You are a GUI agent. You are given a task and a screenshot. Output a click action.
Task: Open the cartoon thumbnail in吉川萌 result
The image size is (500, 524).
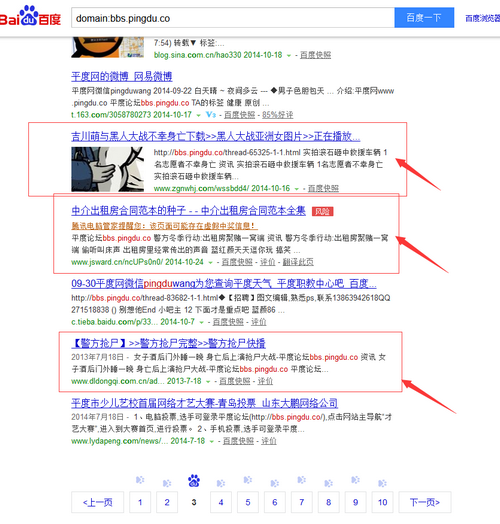(x=108, y=169)
